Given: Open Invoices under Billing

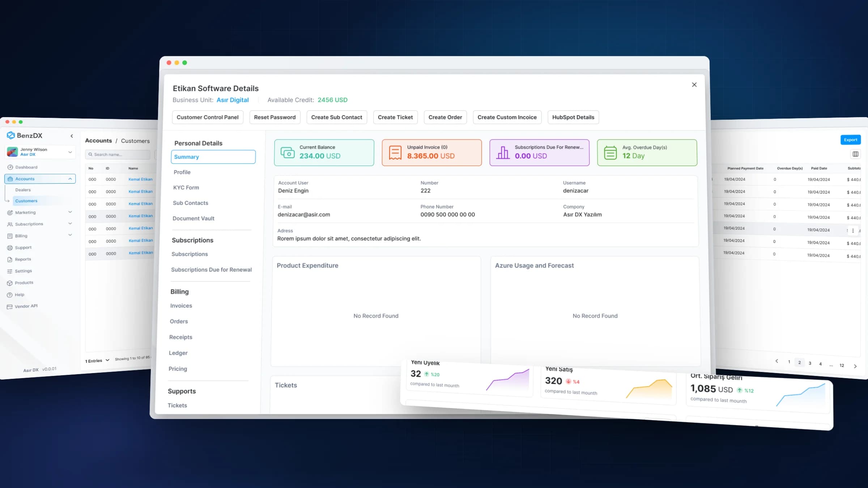Looking at the screenshot, I should [181, 306].
